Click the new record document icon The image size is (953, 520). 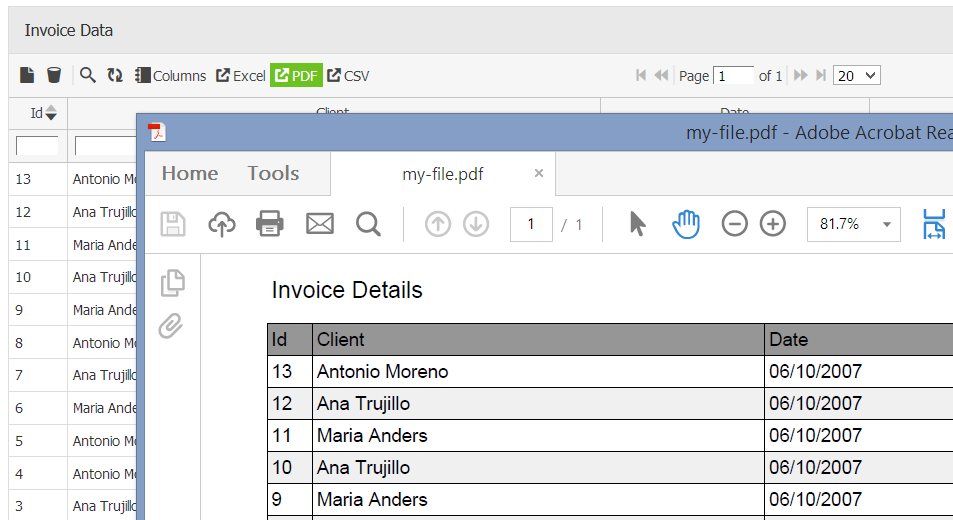[x=28, y=75]
